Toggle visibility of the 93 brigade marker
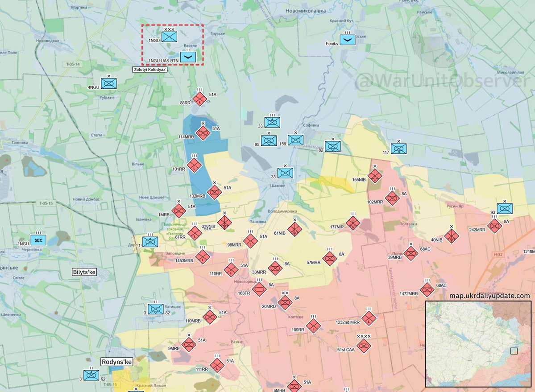Screen dimensions: 535x392 [504, 208]
